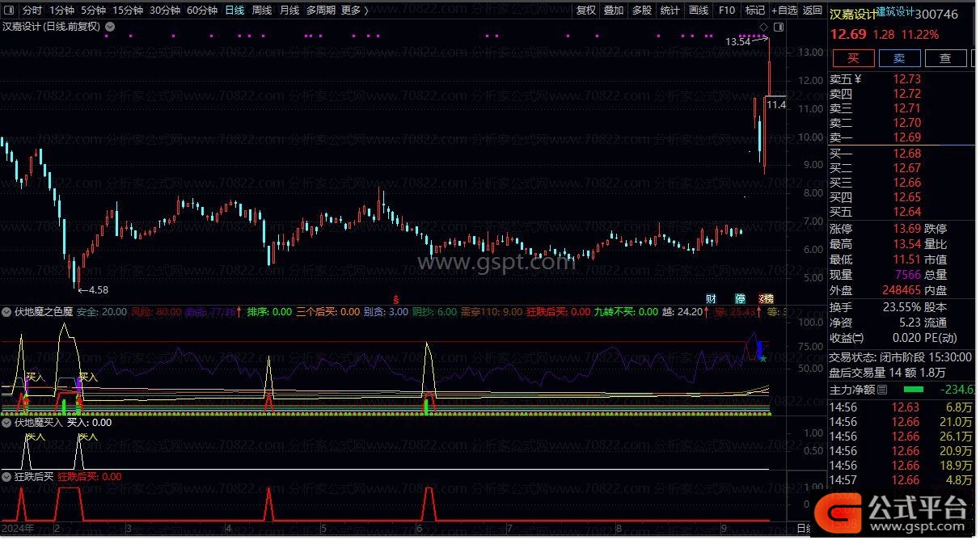This screenshot has height=540, width=980.
Task: Click the 13.54 high price annotation
Action: (x=737, y=41)
